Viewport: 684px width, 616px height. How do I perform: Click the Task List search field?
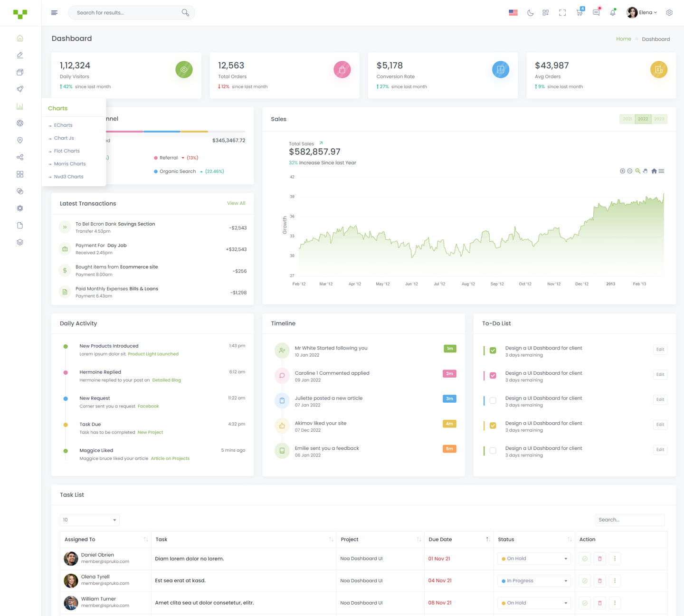[629, 520]
